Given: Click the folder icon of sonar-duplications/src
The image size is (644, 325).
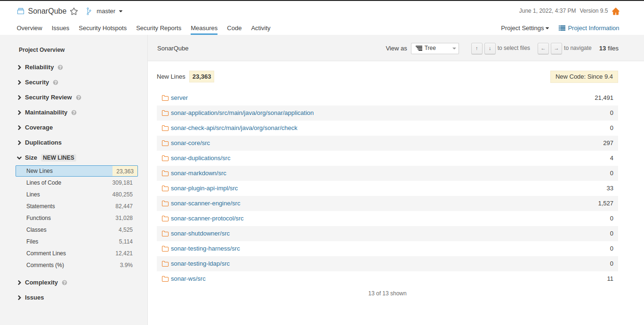Looking at the screenshot, I should (x=165, y=158).
